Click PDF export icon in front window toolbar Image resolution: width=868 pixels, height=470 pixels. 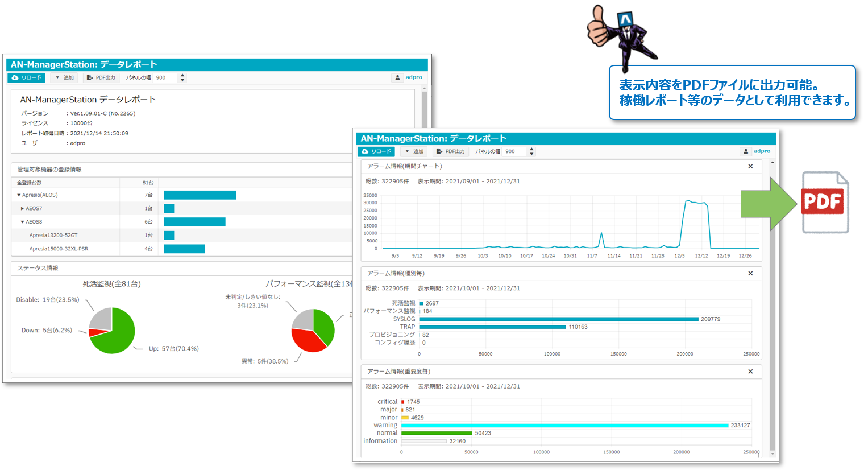439,151
